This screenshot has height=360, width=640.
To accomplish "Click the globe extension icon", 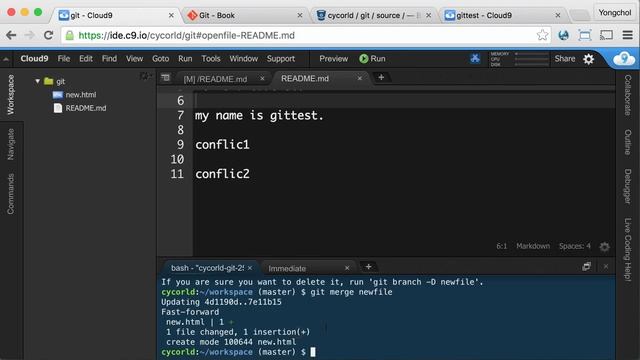I will (564, 36).
